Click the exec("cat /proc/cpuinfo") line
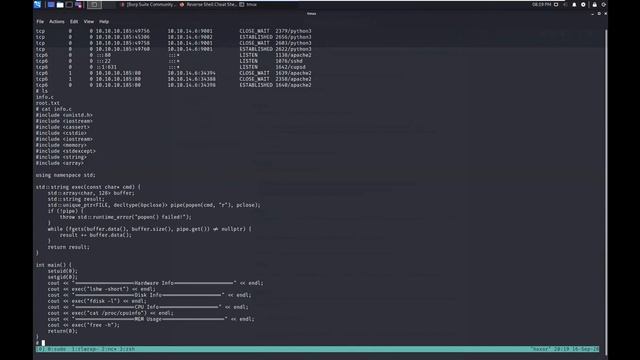This screenshot has width=640, height=360. (111, 313)
